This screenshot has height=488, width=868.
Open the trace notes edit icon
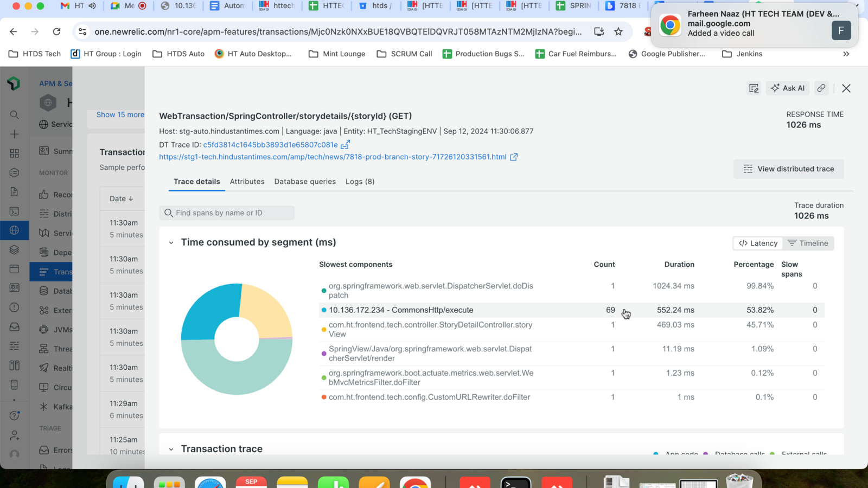pyautogui.click(x=754, y=88)
